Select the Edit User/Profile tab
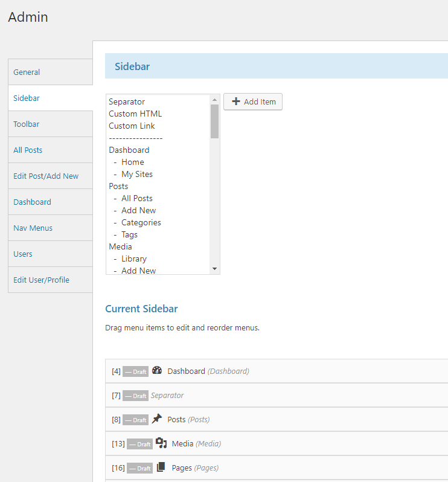The width and height of the screenshot is (448, 482). coord(50,280)
